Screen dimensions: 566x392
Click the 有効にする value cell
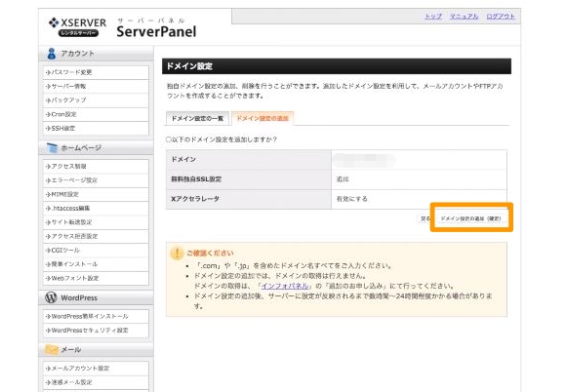(x=419, y=199)
